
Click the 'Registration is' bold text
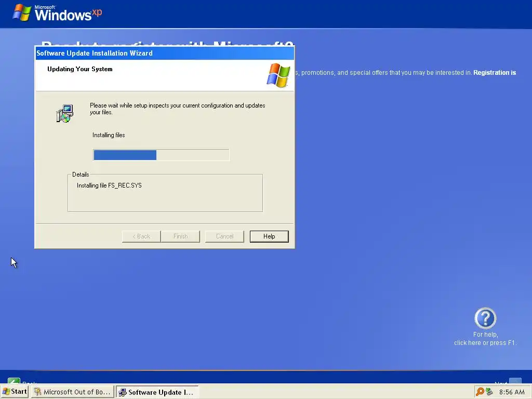pyautogui.click(x=495, y=73)
